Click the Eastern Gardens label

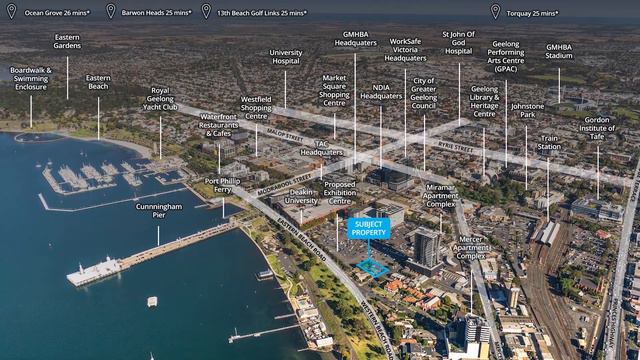pyautogui.click(x=67, y=41)
